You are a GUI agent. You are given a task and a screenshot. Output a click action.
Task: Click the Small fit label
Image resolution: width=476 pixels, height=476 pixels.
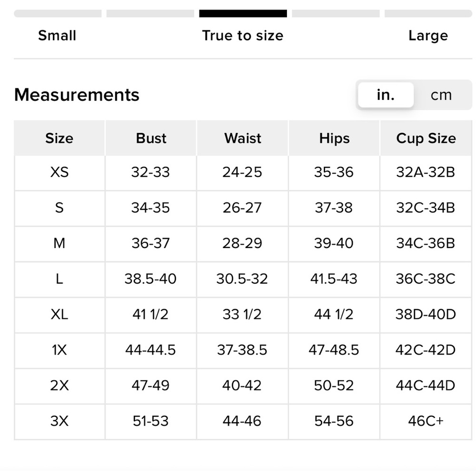pyautogui.click(x=57, y=36)
